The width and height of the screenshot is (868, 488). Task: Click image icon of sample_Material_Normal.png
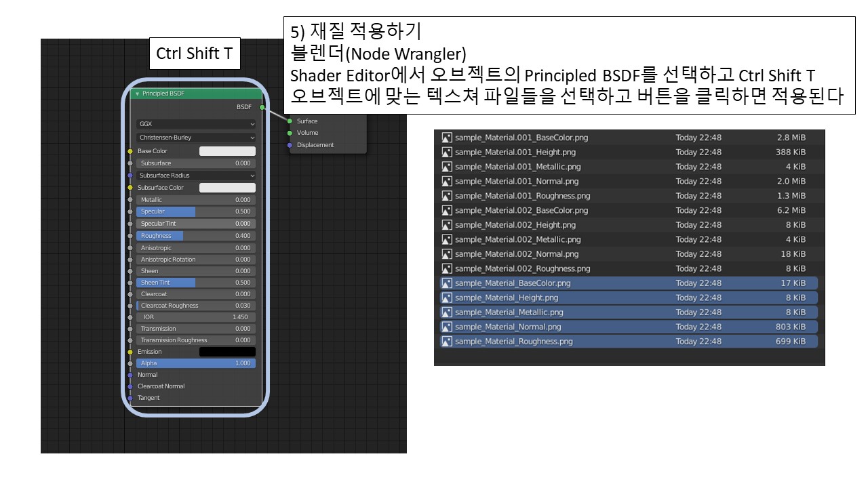447,327
